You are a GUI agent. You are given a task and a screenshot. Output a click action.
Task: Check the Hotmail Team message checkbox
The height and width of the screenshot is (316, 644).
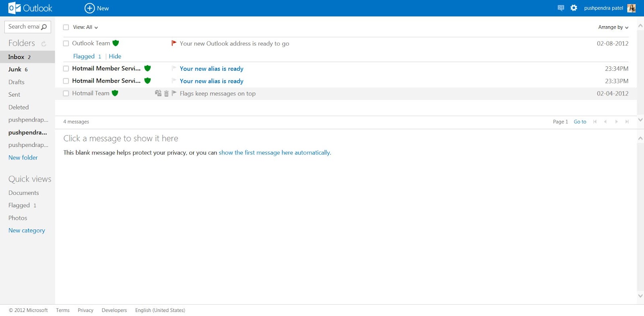click(66, 93)
